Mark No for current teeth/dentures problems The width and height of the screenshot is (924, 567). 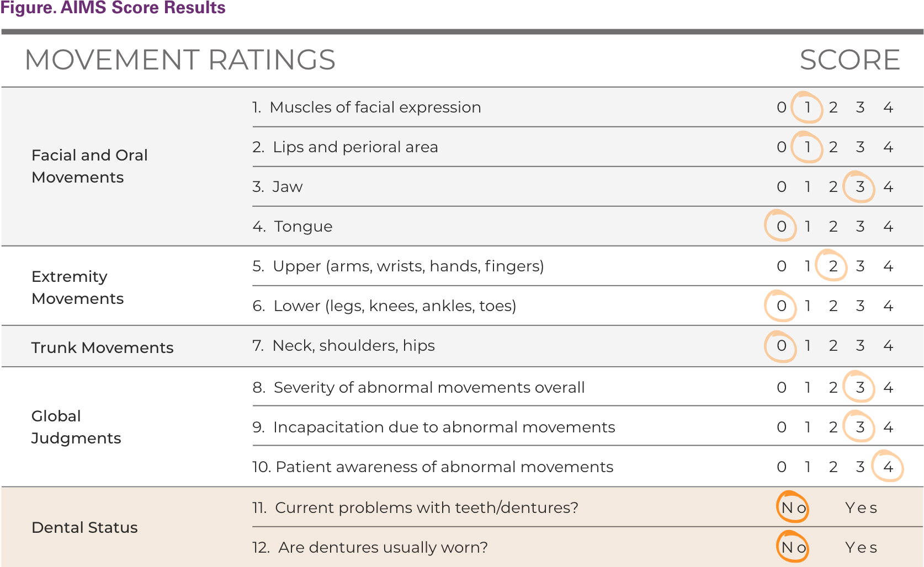click(x=794, y=507)
